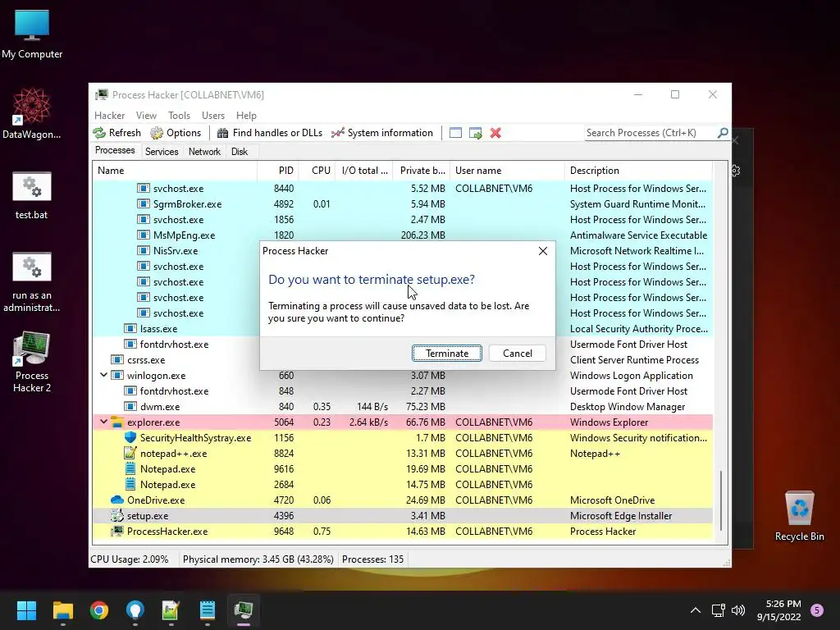
Task: Open the Windows Start menu
Action: pos(26,609)
